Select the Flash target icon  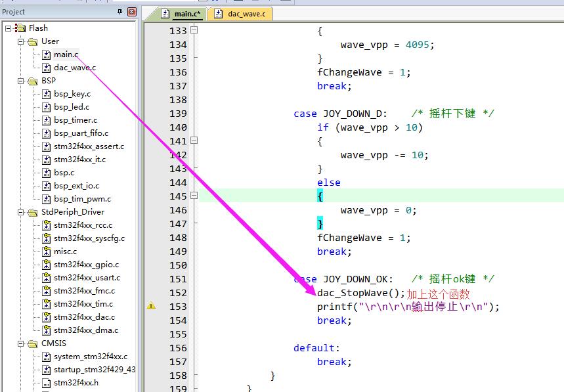20,28
